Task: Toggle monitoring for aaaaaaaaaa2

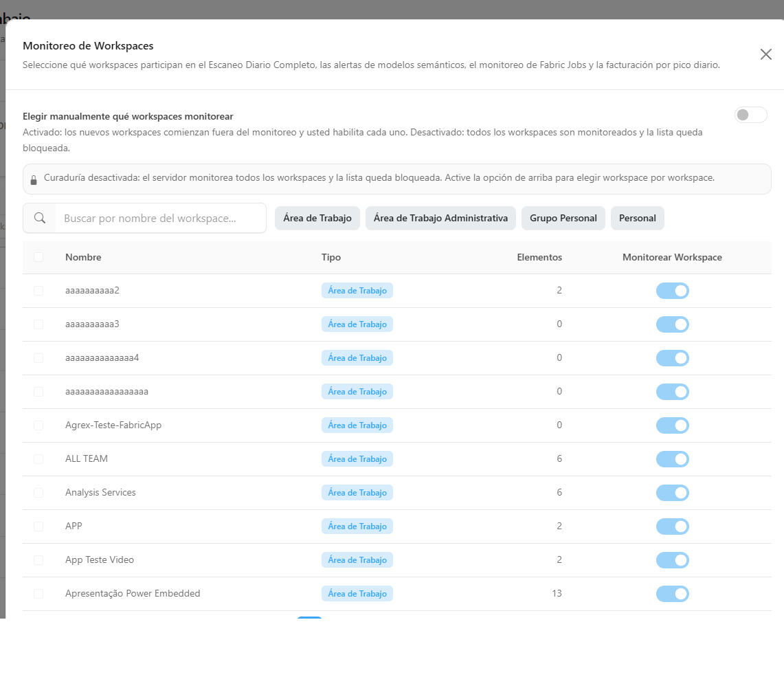Action: [x=673, y=291]
